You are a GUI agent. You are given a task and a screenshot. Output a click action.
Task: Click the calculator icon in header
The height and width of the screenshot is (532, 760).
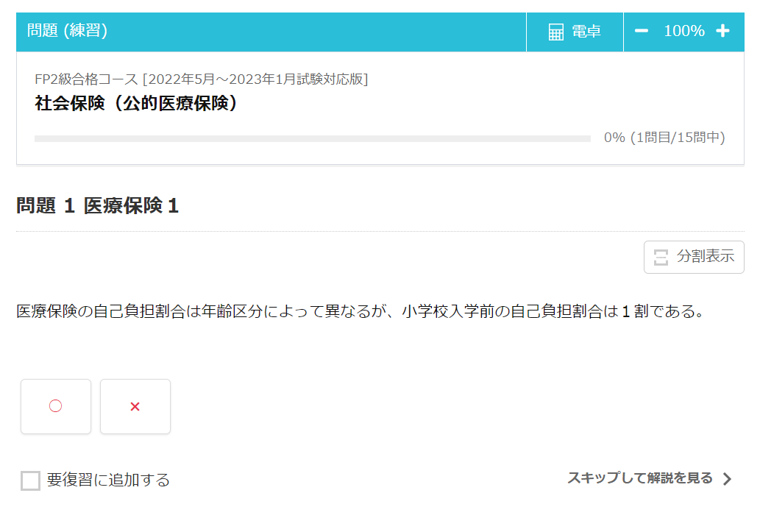556,32
